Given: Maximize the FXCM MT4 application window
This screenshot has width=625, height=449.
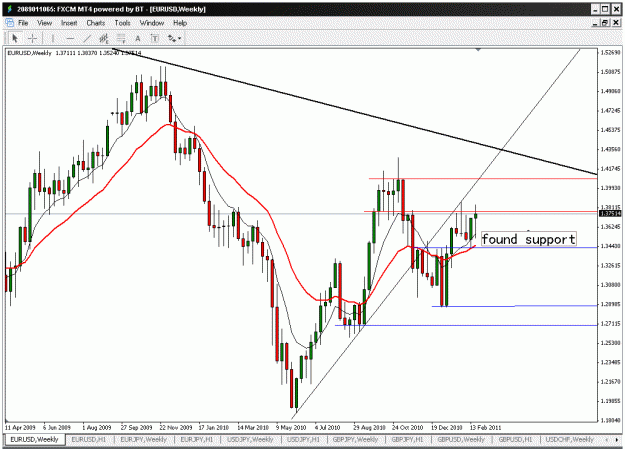Looking at the screenshot, I should (605, 9).
